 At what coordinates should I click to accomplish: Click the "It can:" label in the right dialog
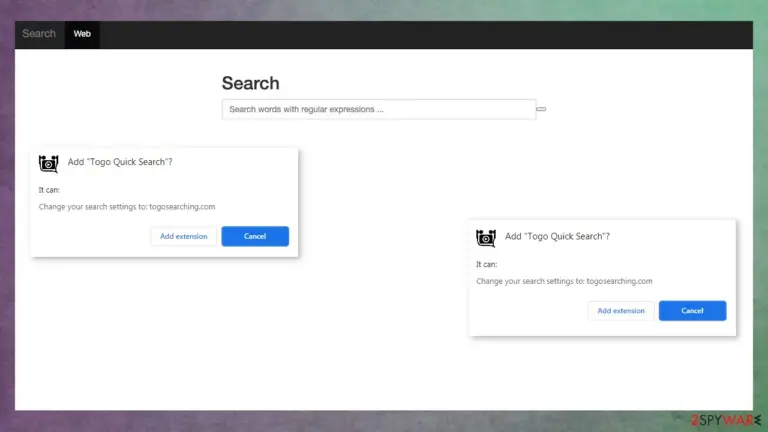[x=486, y=264]
